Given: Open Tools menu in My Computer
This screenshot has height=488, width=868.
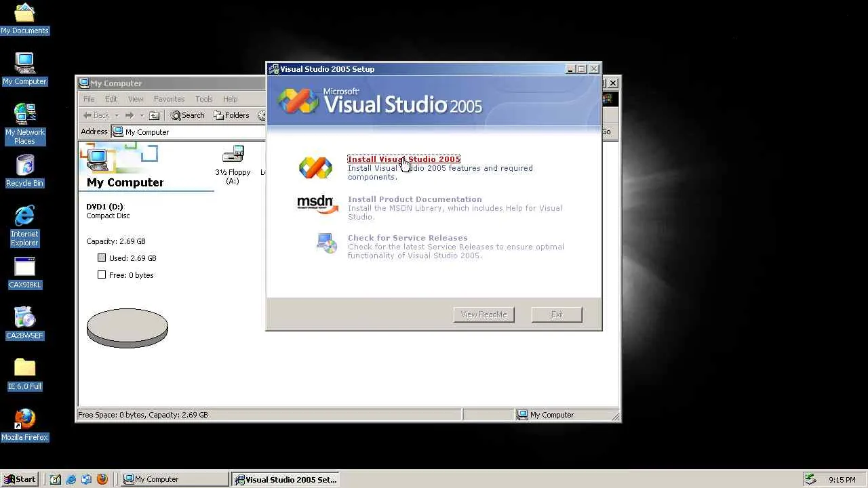Looking at the screenshot, I should pos(203,99).
